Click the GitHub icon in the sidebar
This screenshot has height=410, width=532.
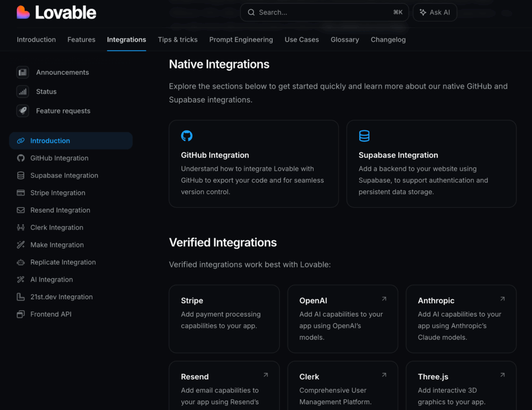tap(21, 158)
